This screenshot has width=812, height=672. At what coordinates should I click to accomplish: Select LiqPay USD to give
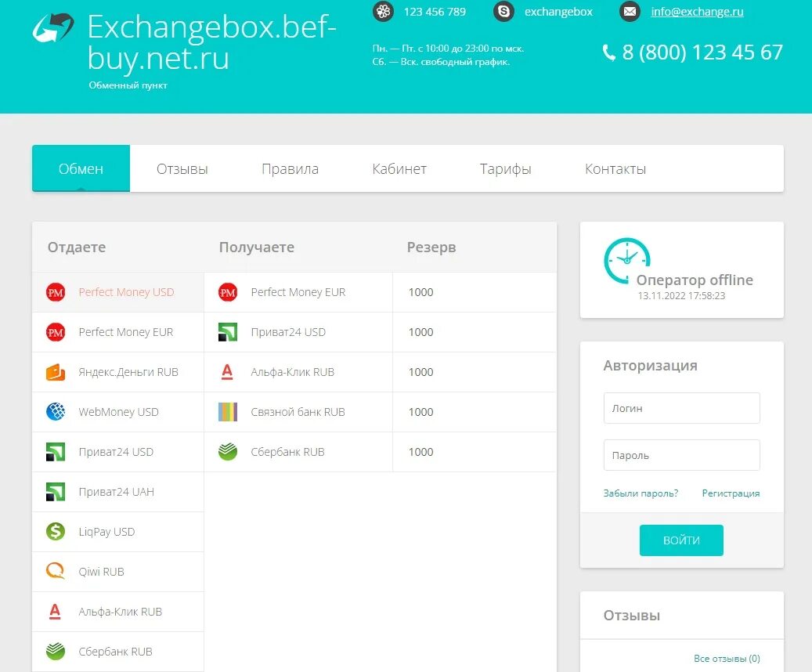[x=118, y=532]
